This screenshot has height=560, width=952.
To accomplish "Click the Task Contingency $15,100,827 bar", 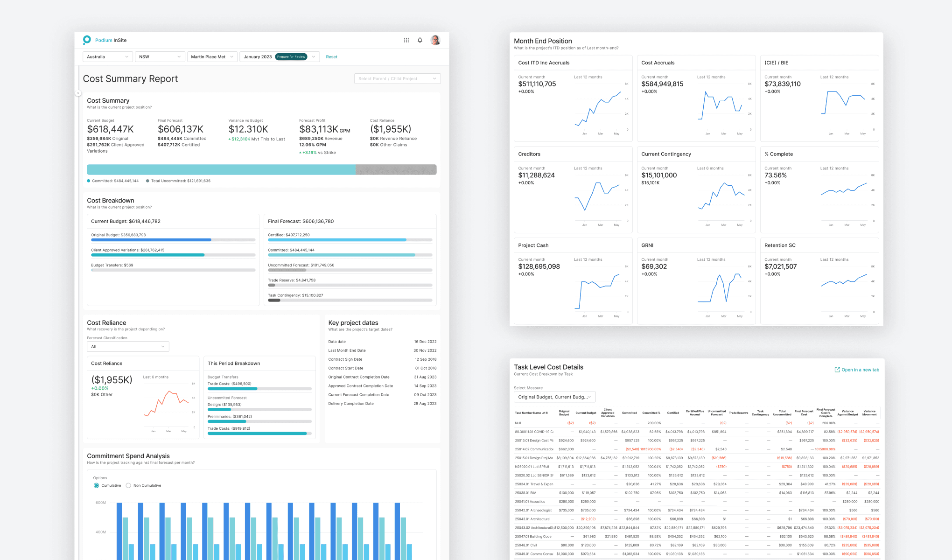I will click(x=350, y=301).
